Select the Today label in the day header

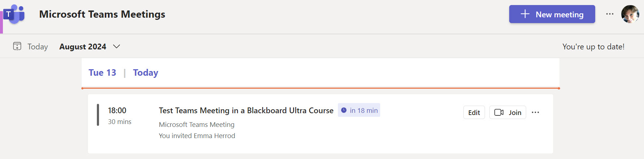pos(146,73)
